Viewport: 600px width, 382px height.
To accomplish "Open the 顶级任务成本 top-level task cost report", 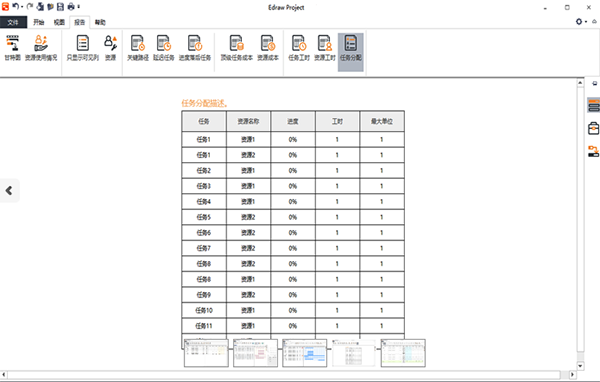I will (x=236, y=48).
